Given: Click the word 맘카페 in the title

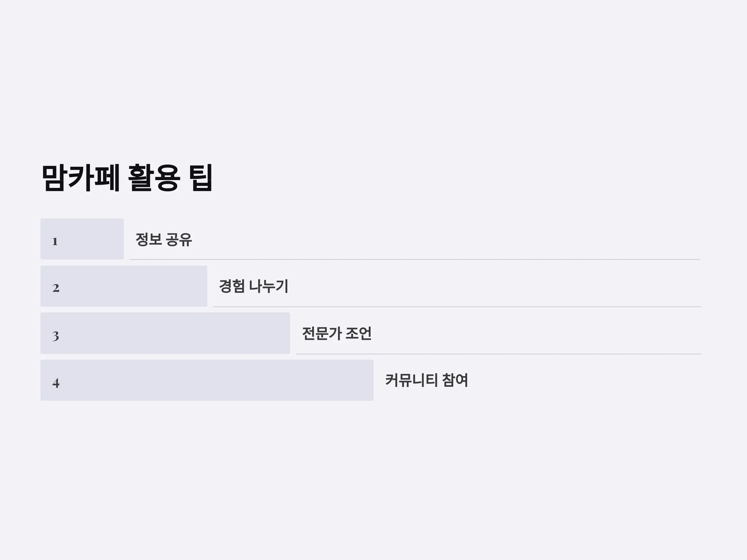Looking at the screenshot, I should tap(81, 178).
